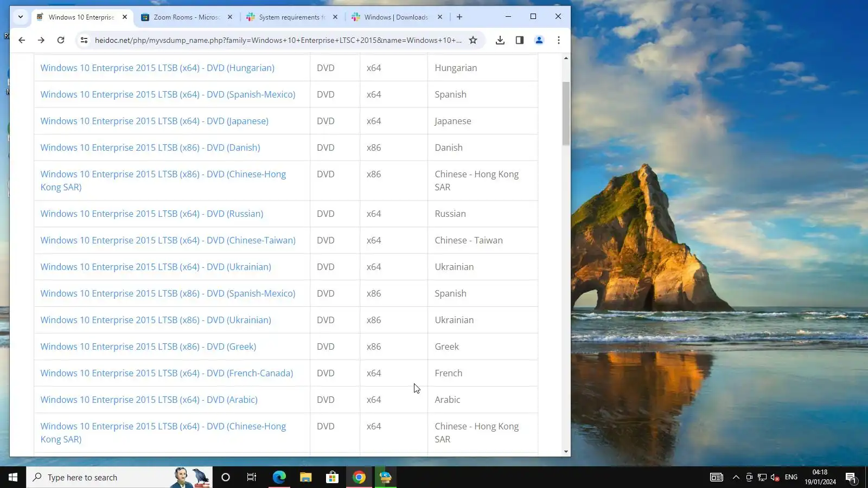This screenshot has height=488, width=868.
Task: Switch input language from ENG indicator
Action: point(791,477)
